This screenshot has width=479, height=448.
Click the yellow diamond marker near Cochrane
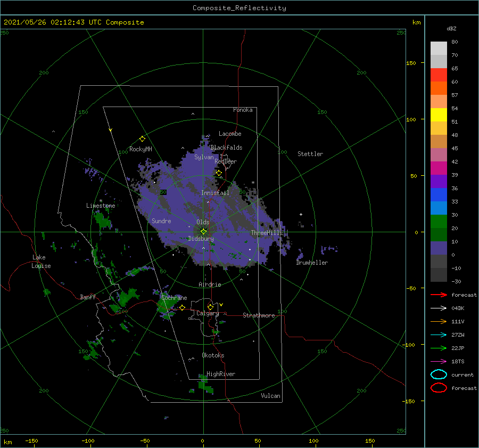point(183,307)
